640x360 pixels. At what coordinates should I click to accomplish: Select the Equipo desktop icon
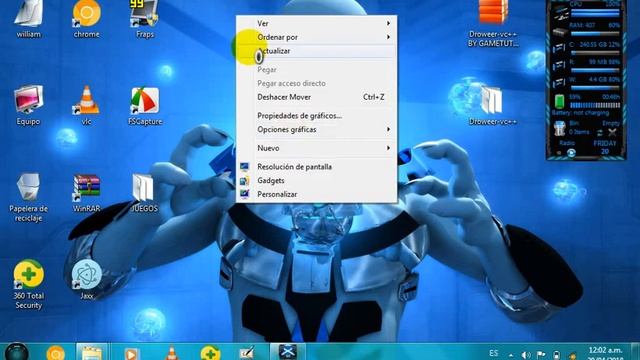(29, 105)
